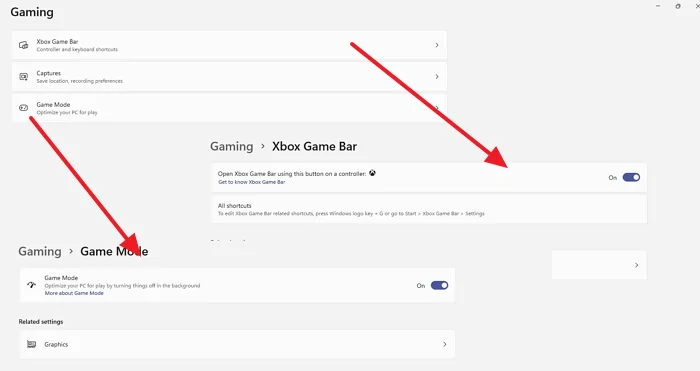Click the 'Optimize your PC for play' subtitle
This screenshot has width=700, height=371.
67,113
